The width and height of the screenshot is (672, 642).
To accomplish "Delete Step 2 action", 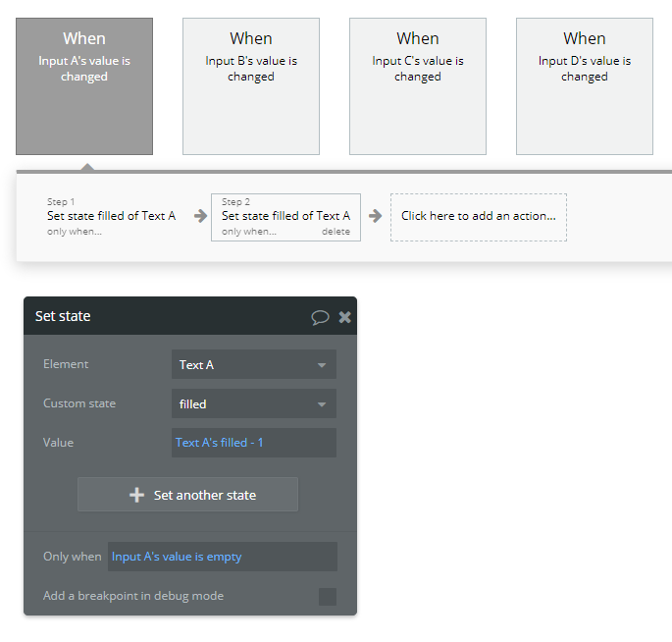I will (336, 232).
